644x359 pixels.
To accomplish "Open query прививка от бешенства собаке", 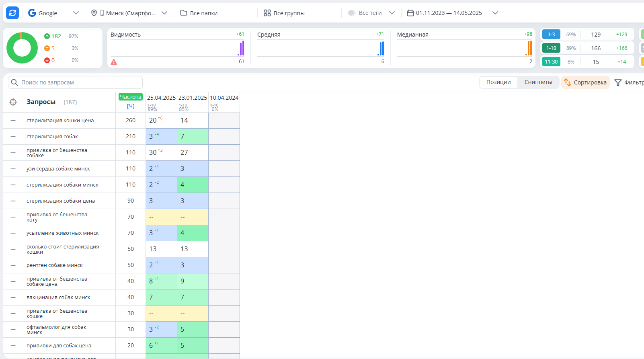I will [57, 153].
